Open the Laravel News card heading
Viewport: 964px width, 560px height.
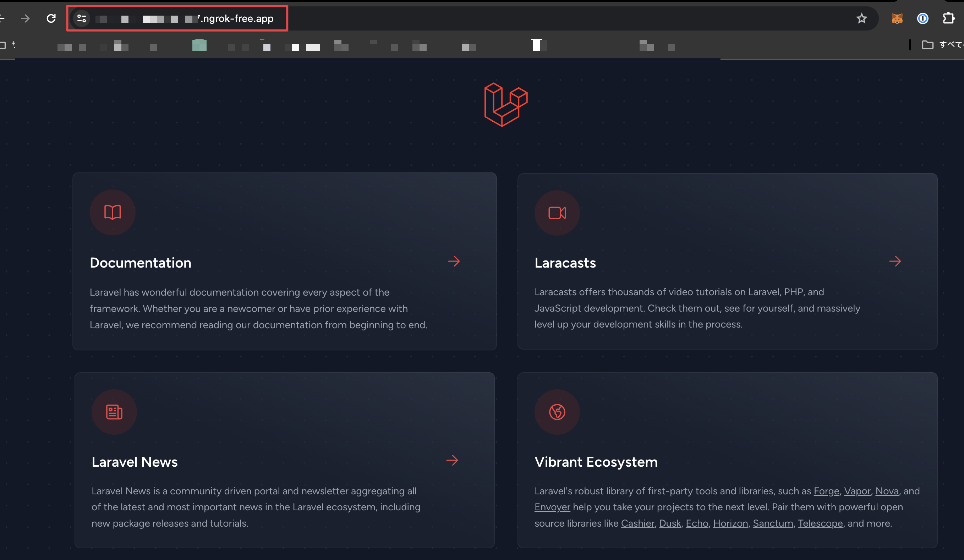135,462
